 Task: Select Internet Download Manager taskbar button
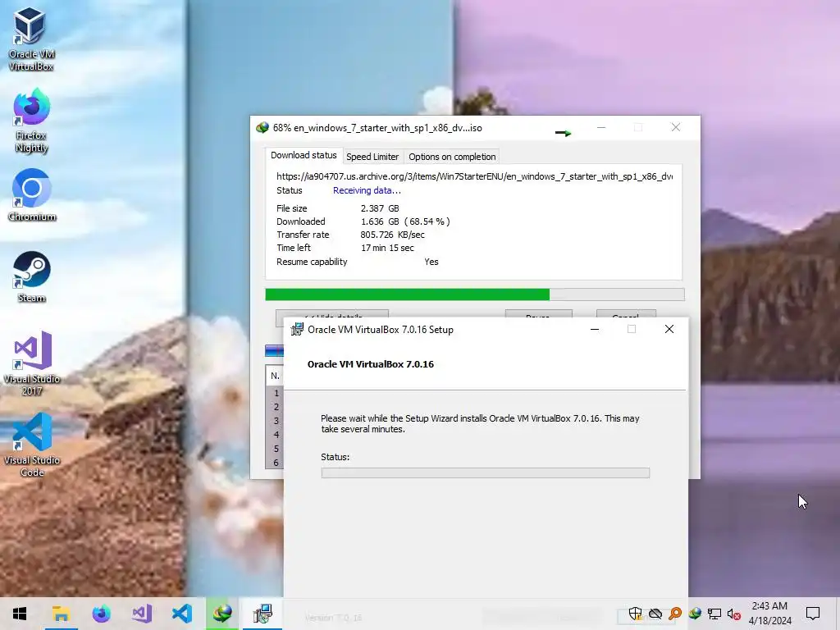pos(222,614)
